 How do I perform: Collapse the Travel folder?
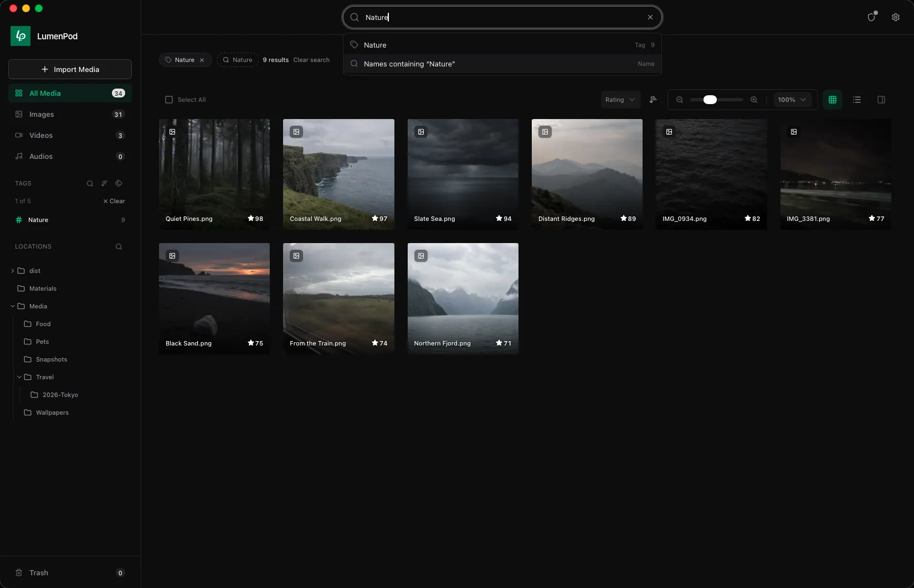[19, 377]
